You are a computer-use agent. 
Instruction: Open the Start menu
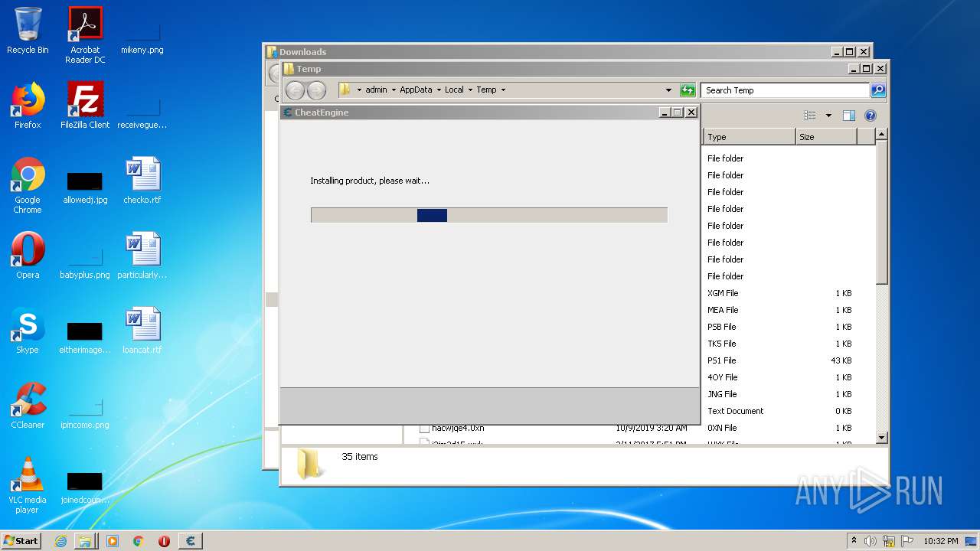pos(21,541)
